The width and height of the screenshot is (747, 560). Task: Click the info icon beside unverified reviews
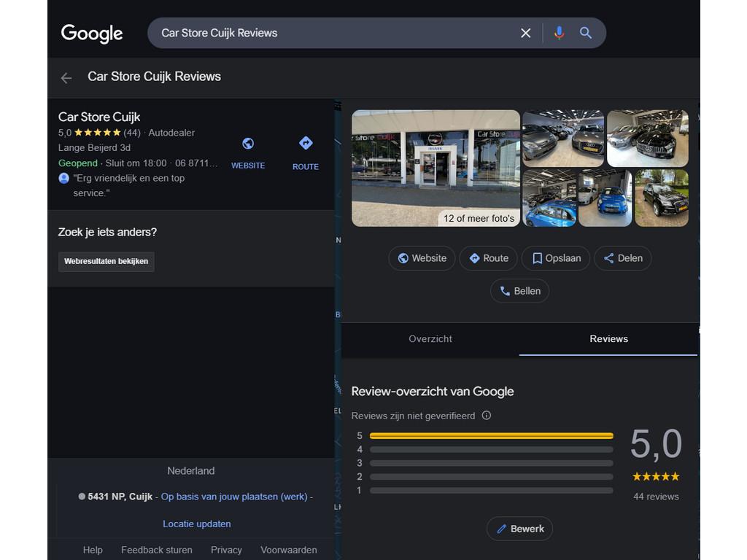[x=487, y=415]
